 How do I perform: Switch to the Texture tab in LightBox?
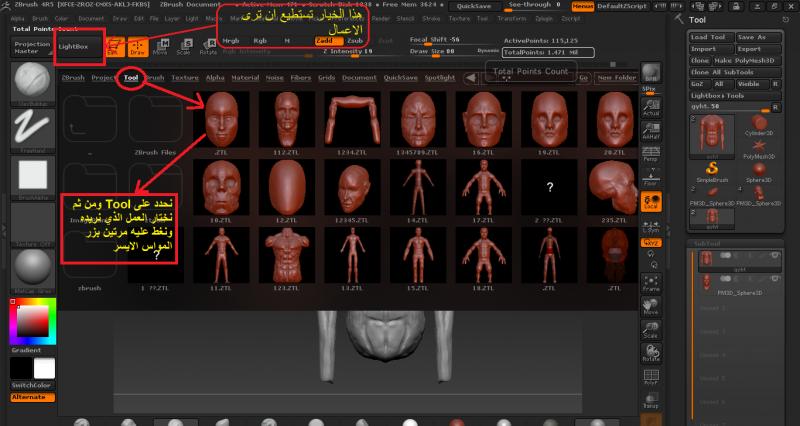[185, 77]
